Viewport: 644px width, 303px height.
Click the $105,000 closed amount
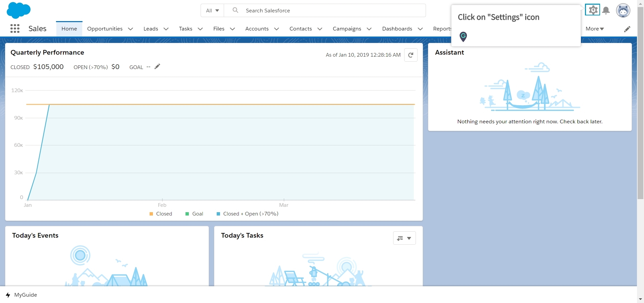click(x=48, y=67)
